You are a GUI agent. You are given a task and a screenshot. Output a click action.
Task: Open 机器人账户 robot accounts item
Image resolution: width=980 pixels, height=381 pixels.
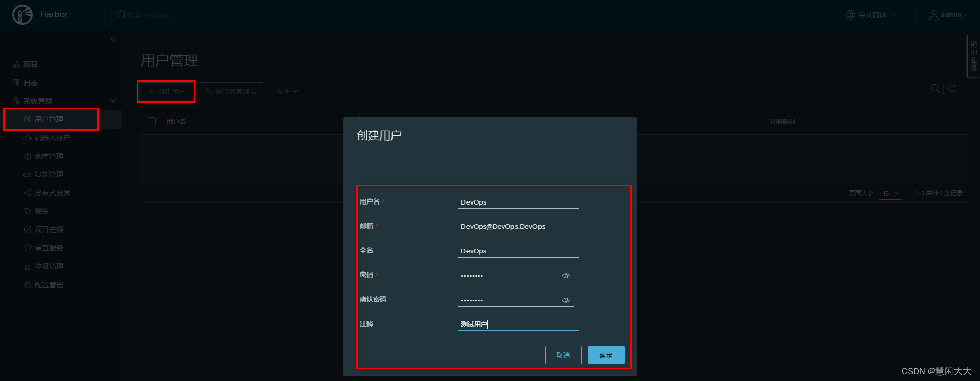[x=52, y=138]
